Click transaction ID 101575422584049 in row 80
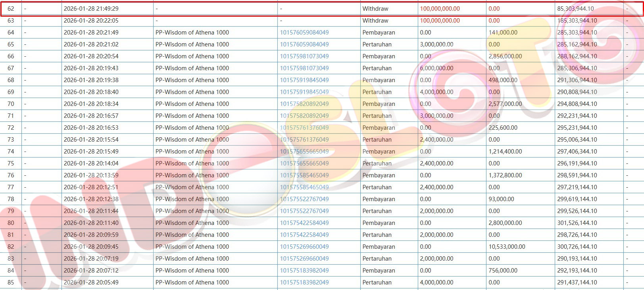Image resolution: width=644 pixels, height=290 pixels. click(x=304, y=223)
